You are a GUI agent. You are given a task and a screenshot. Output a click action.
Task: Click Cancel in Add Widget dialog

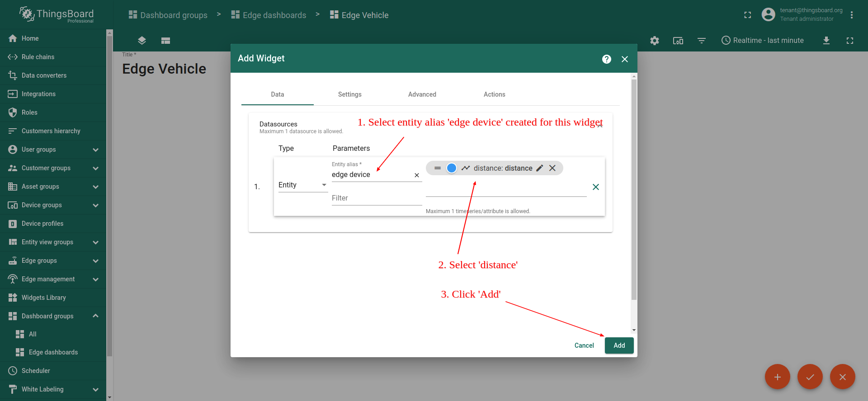point(584,345)
